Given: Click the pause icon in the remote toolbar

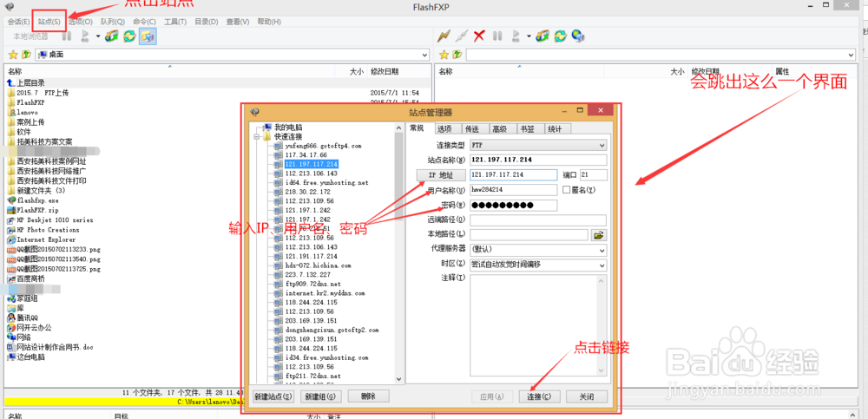Looking at the screenshot, I should (497, 36).
